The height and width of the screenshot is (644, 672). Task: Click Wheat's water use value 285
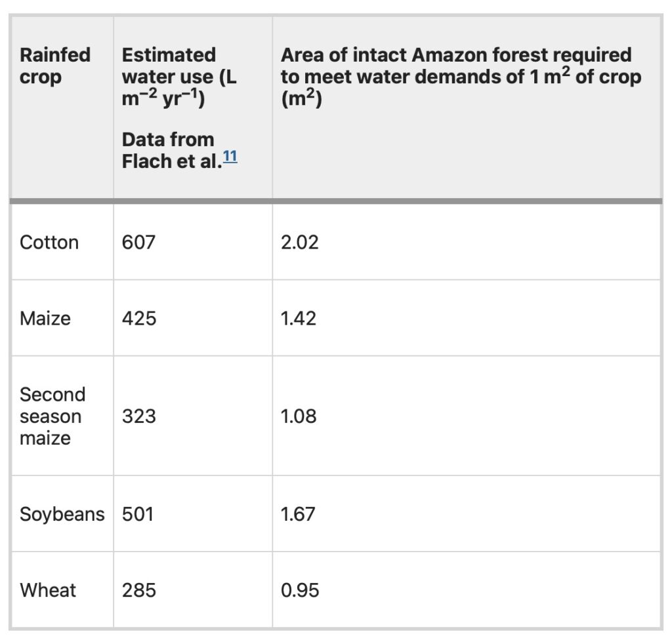pyautogui.click(x=139, y=590)
